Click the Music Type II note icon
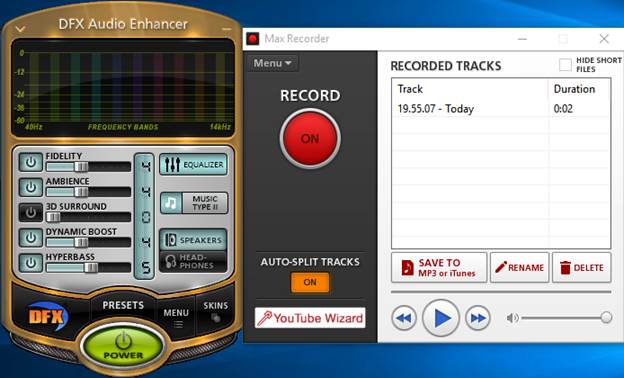This screenshot has width=624, height=378. click(x=171, y=203)
